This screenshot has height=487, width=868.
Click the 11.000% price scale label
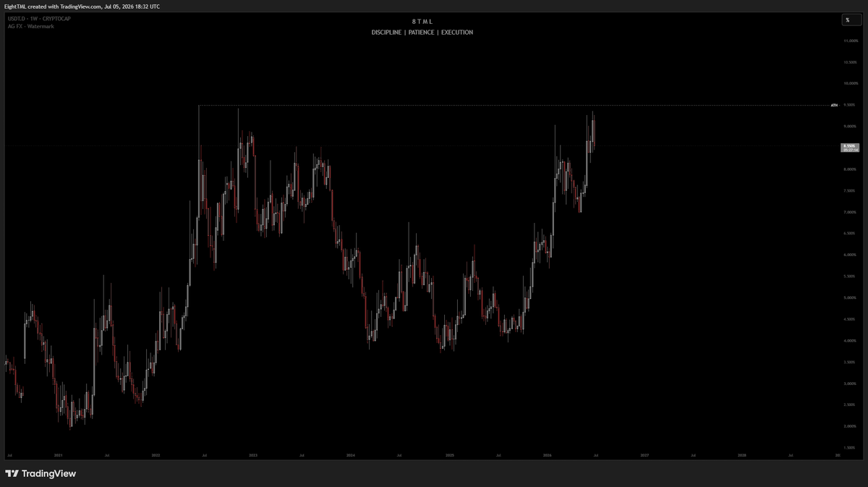850,41
